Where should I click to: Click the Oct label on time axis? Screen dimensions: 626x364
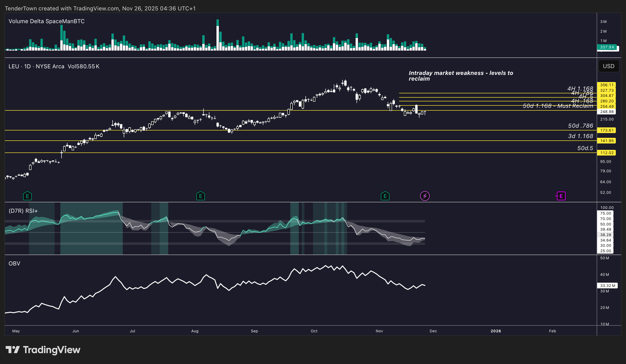pos(314,331)
